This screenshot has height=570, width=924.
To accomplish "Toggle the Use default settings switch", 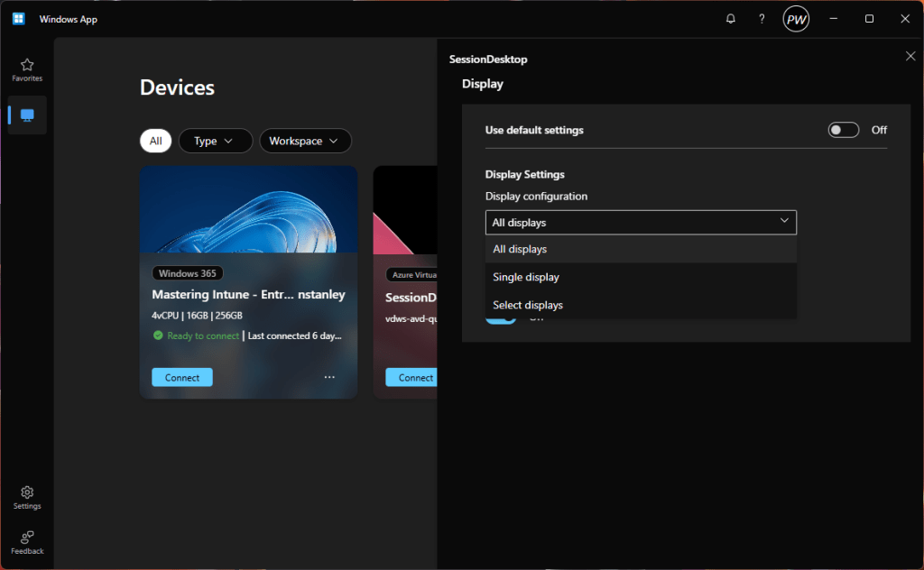I will coord(843,130).
